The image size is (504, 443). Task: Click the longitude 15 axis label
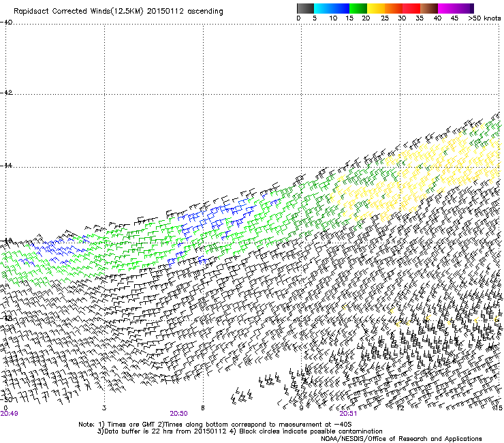[499, 408]
